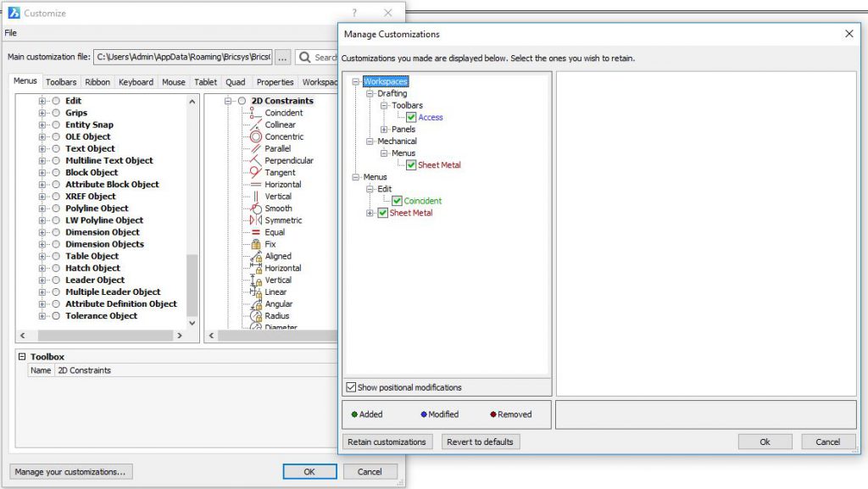This screenshot has height=489, width=868.
Task: Select the Equal constraint icon
Action: pyautogui.click(x=255, y=232)
